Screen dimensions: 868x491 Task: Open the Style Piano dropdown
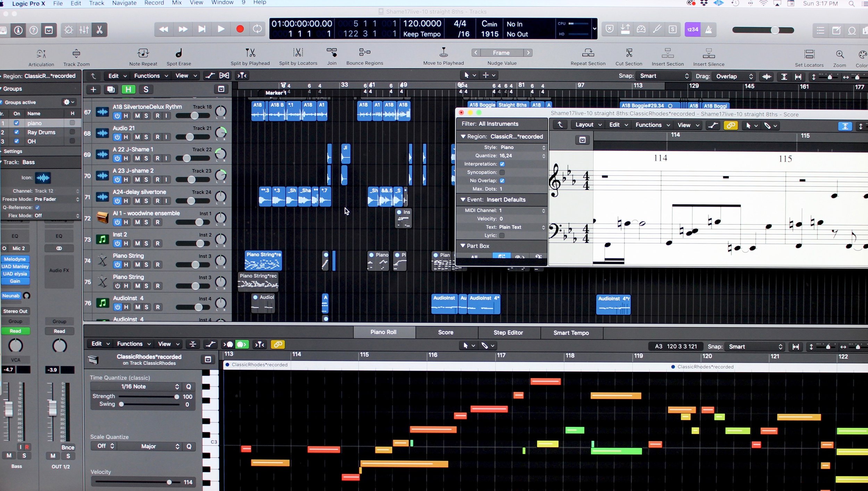[x=522, y=147]
